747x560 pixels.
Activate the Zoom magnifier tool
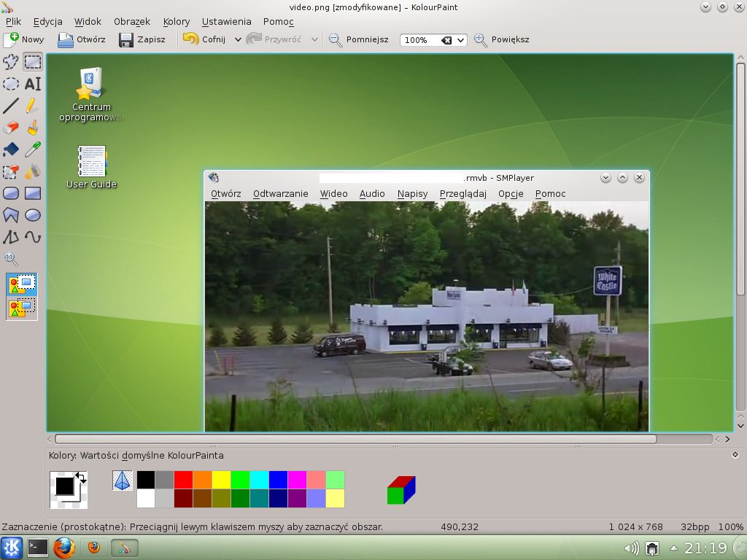tap(10, 259)
